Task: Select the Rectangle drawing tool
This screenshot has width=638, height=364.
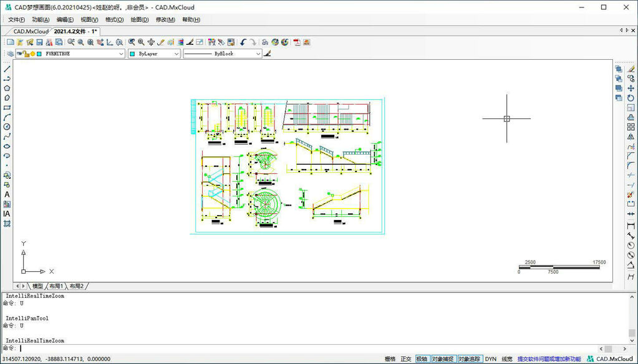Action: pos(7,107)
